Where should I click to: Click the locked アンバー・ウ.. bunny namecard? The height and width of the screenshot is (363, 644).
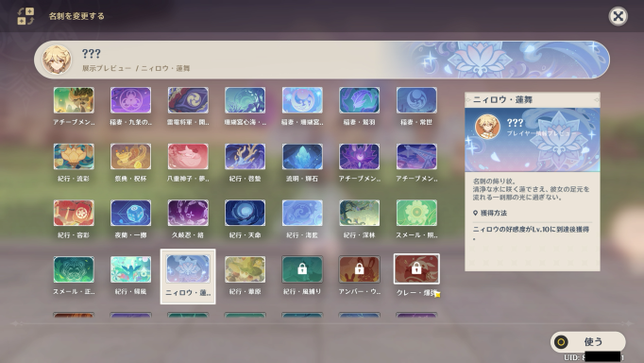click(x=359, y=269)
